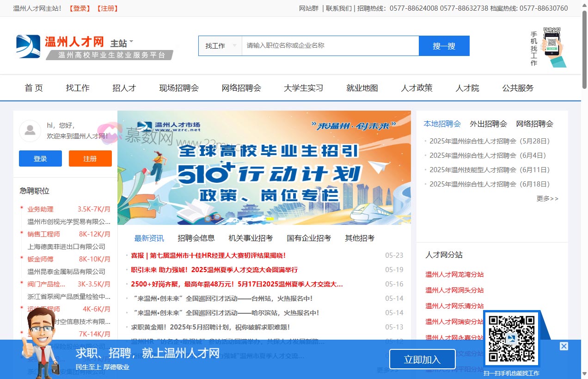Click the blank user avatar icon
588x379 pixels.
pos(30,130)
